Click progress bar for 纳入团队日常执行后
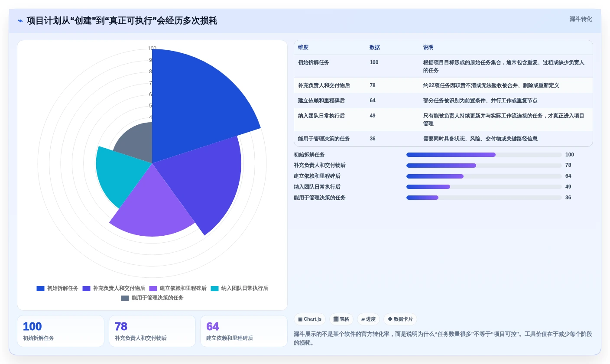610x364 pixels. click(x=484, y=187)
